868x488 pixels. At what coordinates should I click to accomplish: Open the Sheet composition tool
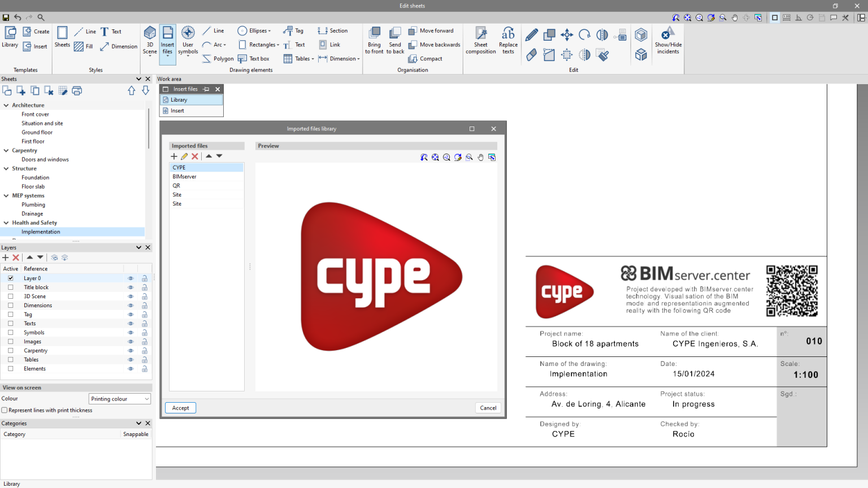(480, 40)
